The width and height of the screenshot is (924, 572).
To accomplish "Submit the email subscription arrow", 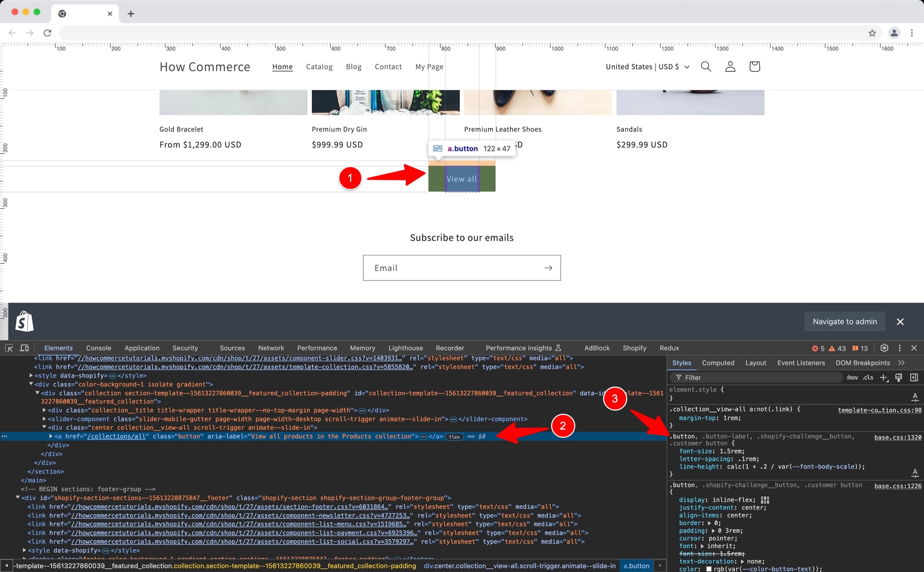I will (548, 268).
